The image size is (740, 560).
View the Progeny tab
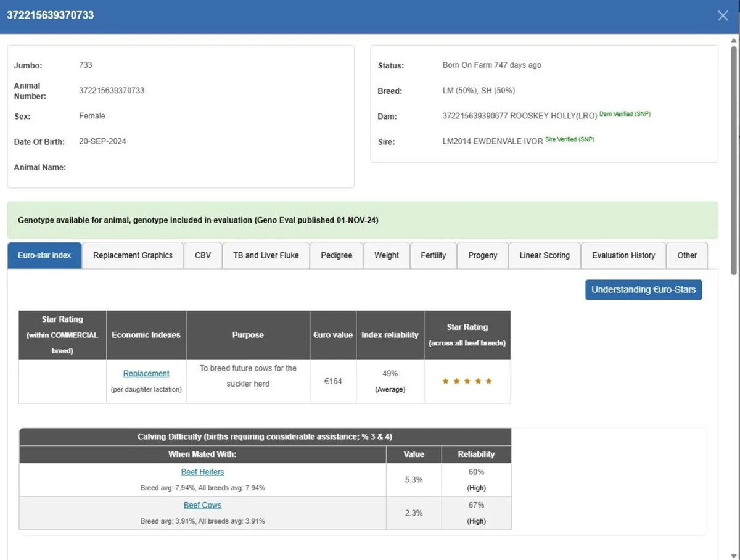[x=483, y=255]
